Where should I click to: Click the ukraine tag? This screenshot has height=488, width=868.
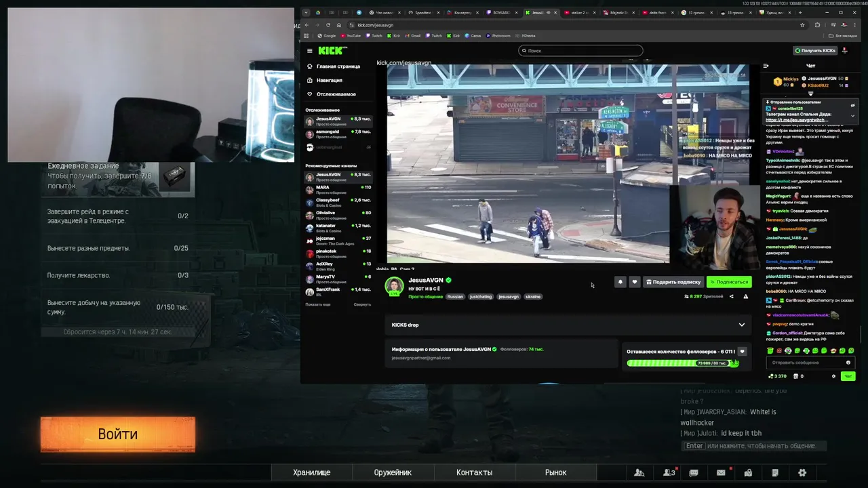point(533,296)
